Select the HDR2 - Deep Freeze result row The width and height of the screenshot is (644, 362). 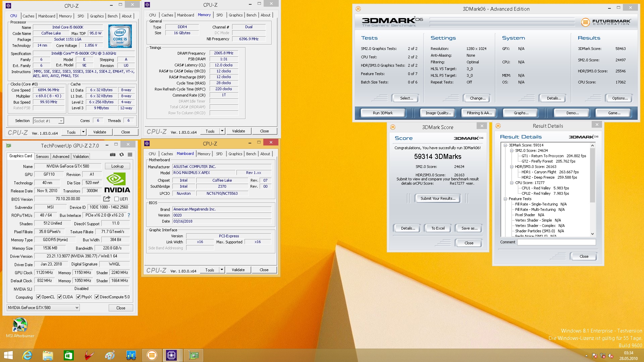pos(549,177)
